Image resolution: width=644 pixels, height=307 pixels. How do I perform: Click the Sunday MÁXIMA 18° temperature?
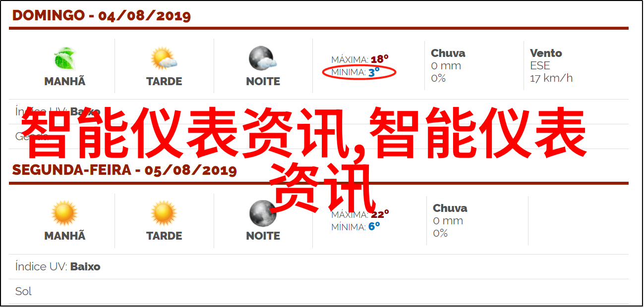360,59
